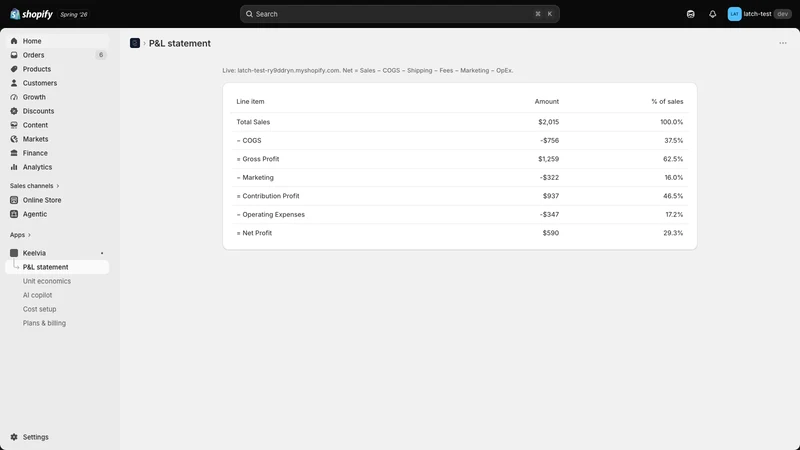Click the latch-test account avatar

pos(734,14)
